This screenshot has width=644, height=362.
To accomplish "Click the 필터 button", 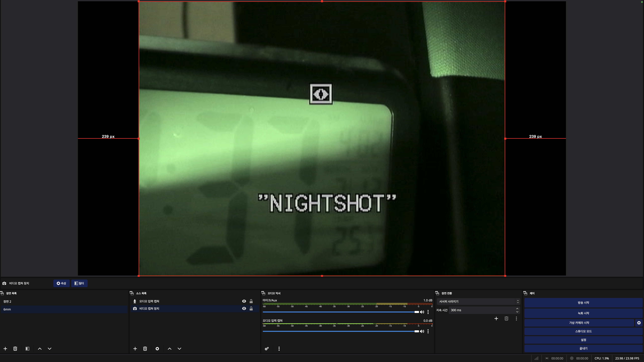I will pos(79,283).
